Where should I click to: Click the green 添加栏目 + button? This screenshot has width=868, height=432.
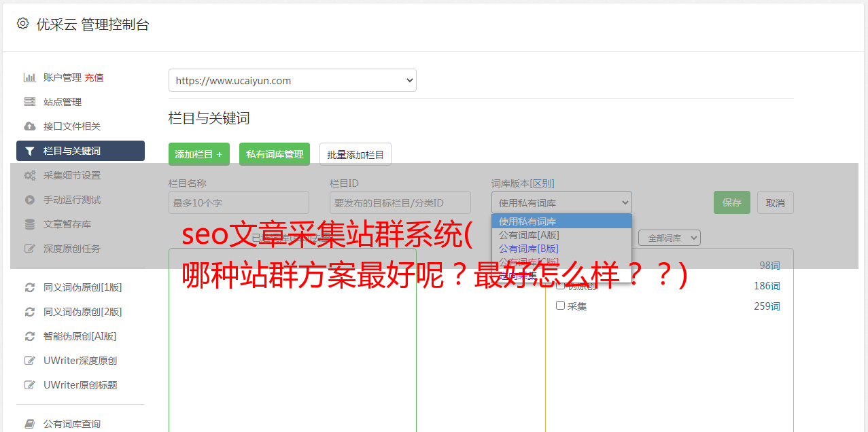point(199,154)
